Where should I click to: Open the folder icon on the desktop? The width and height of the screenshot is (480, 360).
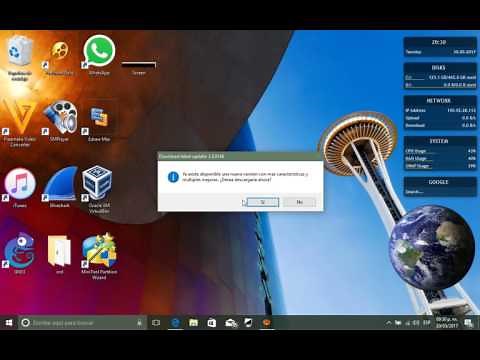pyautogui.click(x=59, y=254)
